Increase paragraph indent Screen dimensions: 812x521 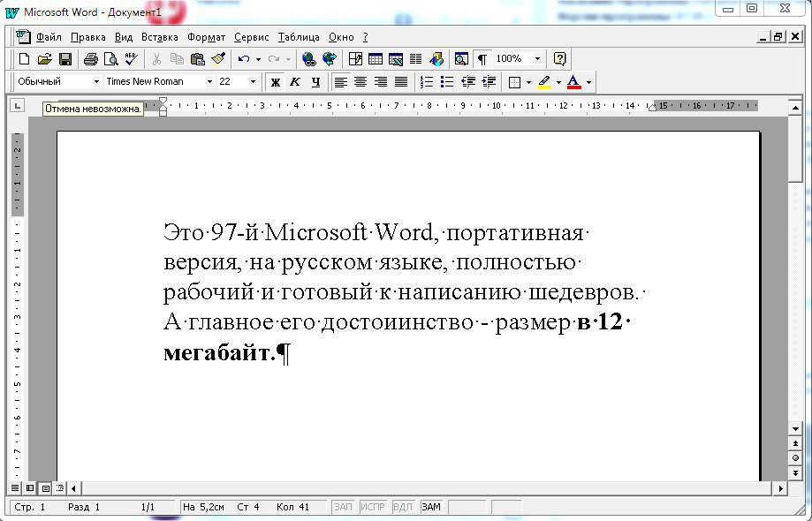click(x=489, y=82)
